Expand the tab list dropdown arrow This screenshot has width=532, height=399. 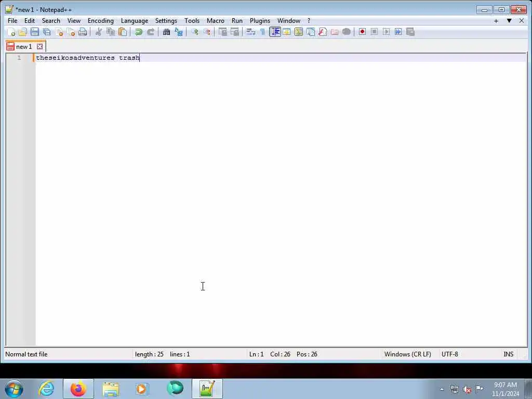click(x=509, y=21)
